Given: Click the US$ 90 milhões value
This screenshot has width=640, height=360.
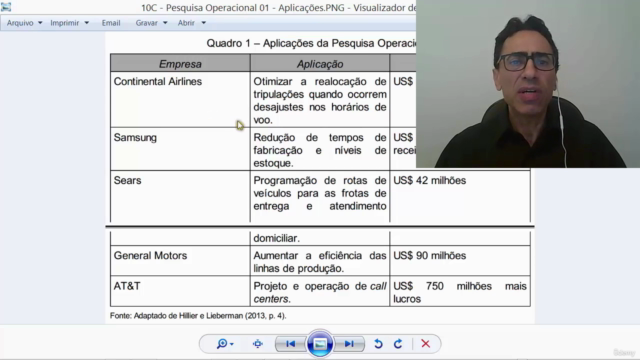Looking at the screenshot, I should tap(429, 256).
